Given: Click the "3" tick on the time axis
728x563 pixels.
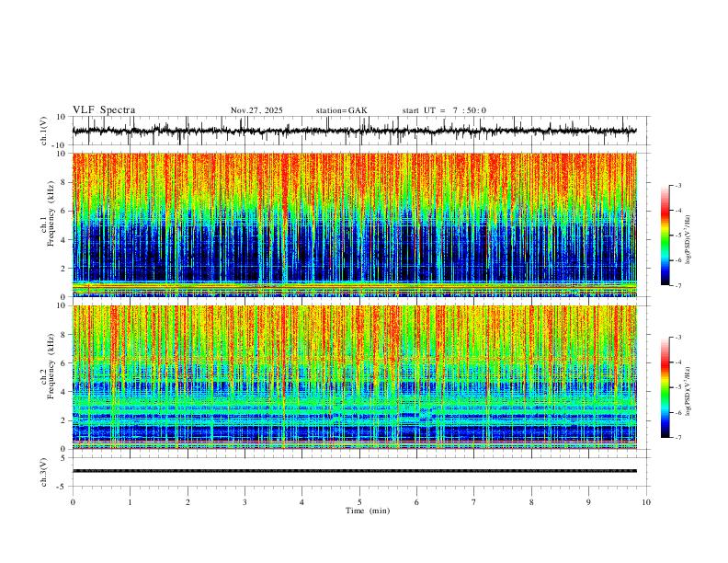Looking at the screenshot, I should (245, 502).
